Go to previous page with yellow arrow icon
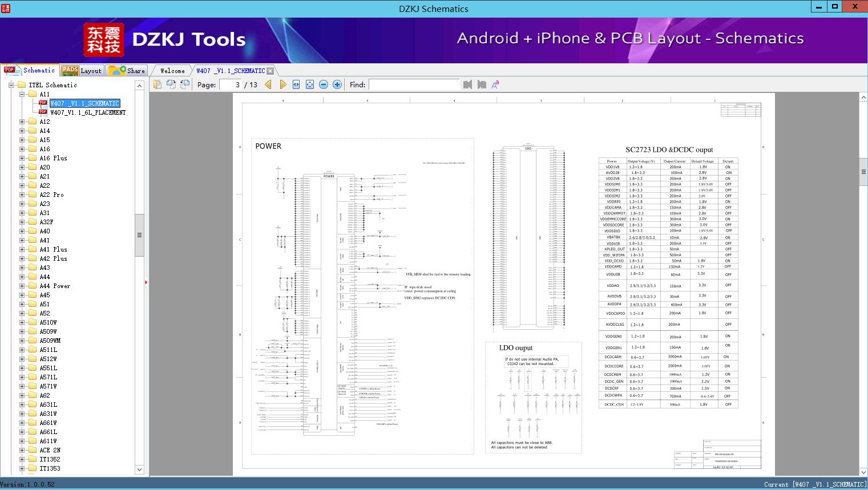 coord(269,84)
